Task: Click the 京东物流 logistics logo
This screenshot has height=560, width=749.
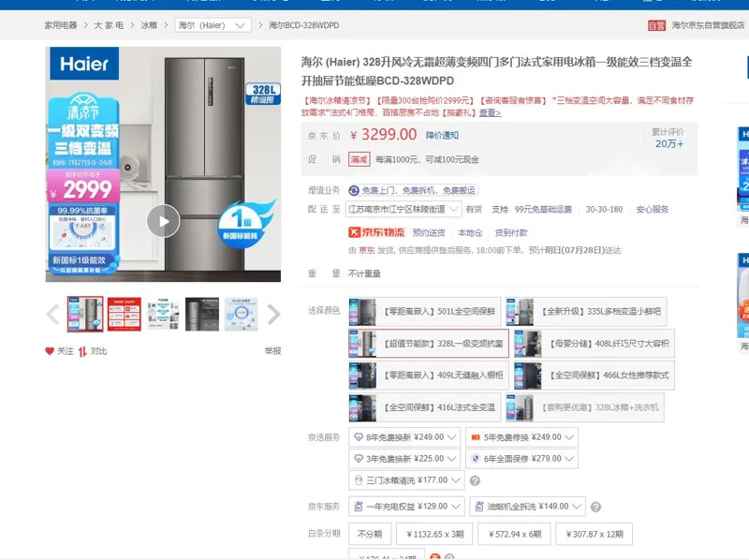Action: pyautogui.click(x=376, y=232)
